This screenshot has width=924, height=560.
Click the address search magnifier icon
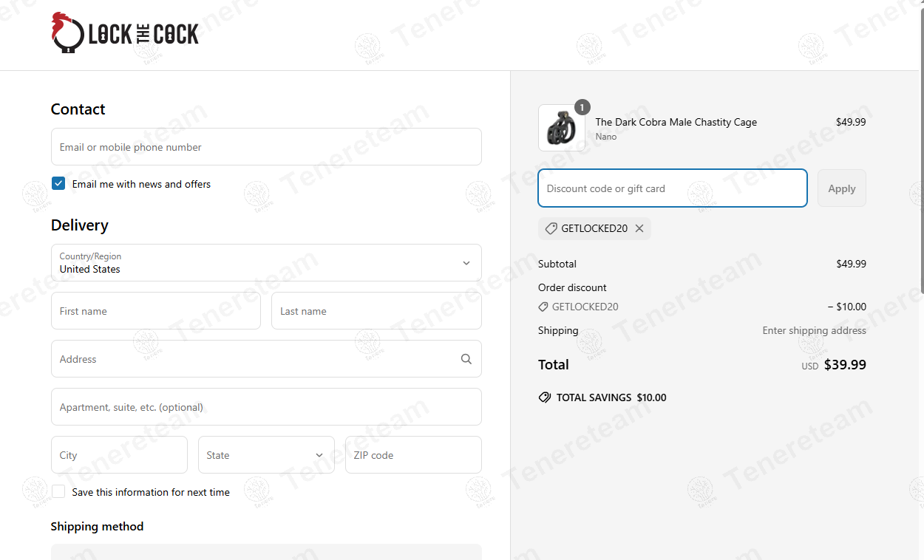[x=466, y=359]
